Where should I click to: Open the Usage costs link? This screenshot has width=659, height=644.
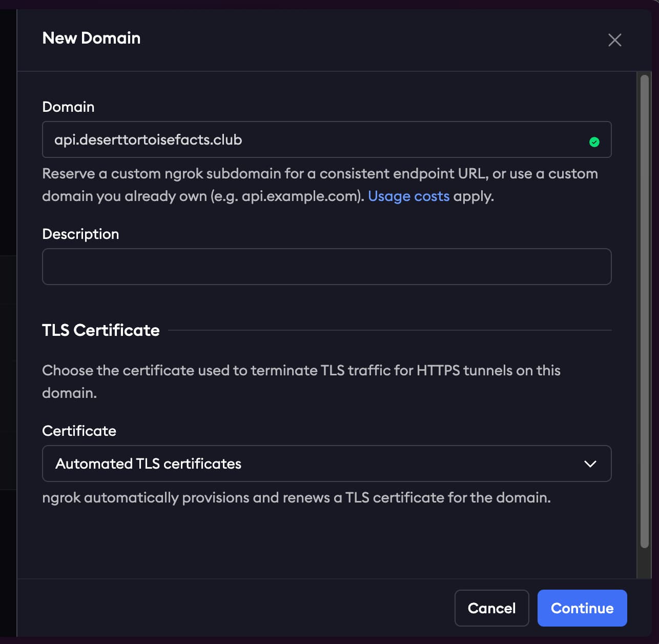408,196
